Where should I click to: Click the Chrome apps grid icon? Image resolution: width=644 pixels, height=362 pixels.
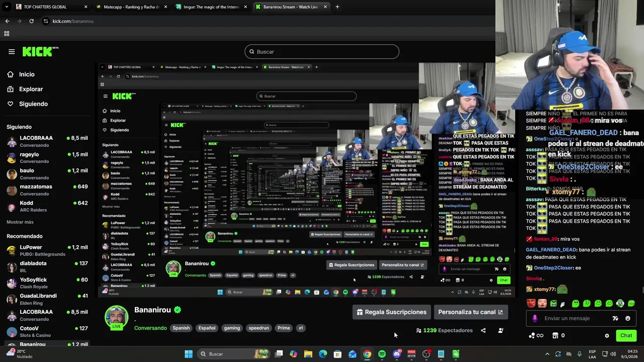click(7, 33)
